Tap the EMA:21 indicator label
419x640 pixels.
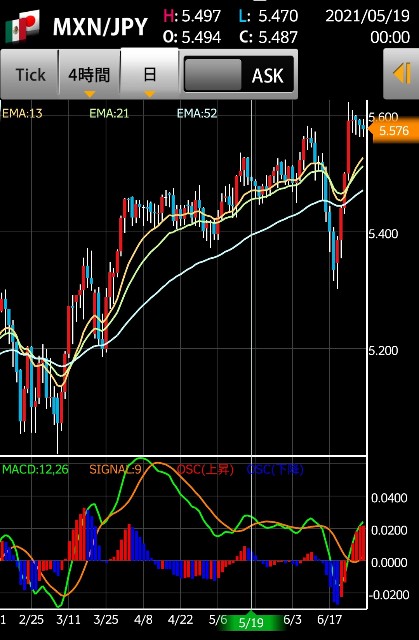click(109, 113)
